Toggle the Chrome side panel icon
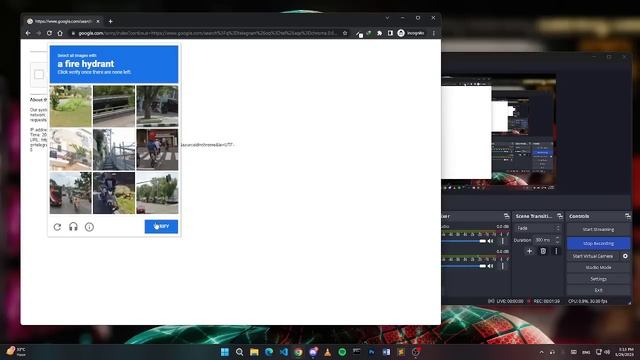 (390, 33)
